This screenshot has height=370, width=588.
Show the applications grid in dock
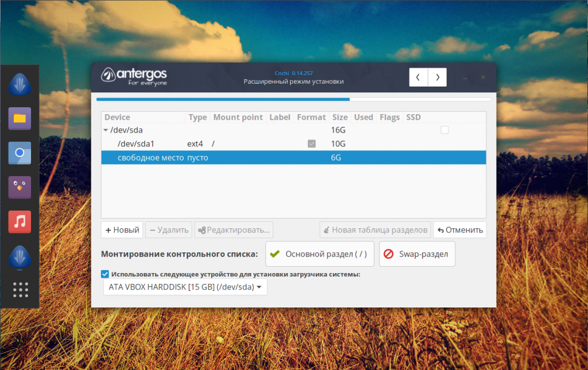pos(21,290)
